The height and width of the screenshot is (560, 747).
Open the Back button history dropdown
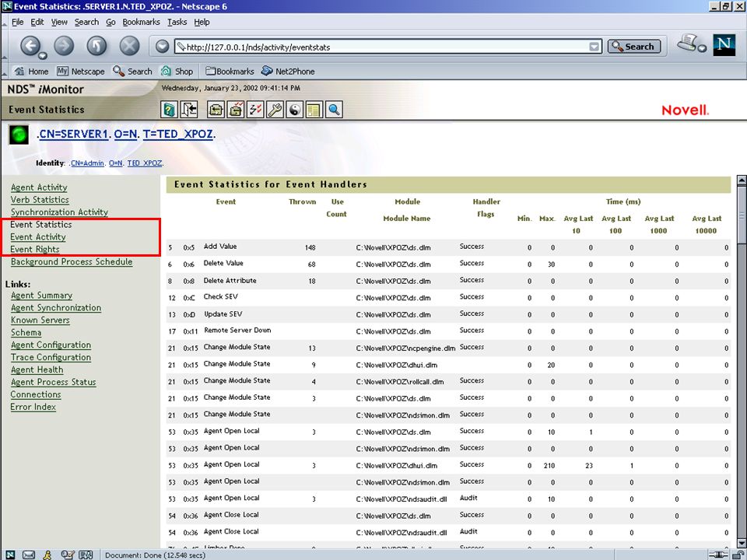[43, 56]
